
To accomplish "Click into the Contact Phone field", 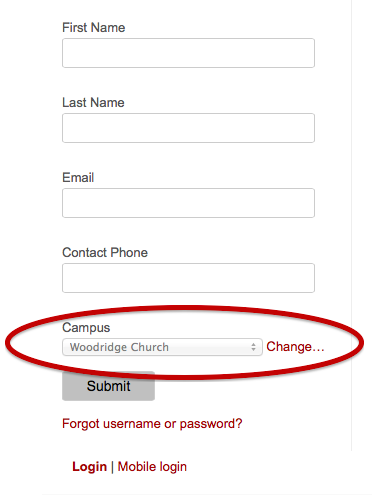I will [x=188, y=278].
